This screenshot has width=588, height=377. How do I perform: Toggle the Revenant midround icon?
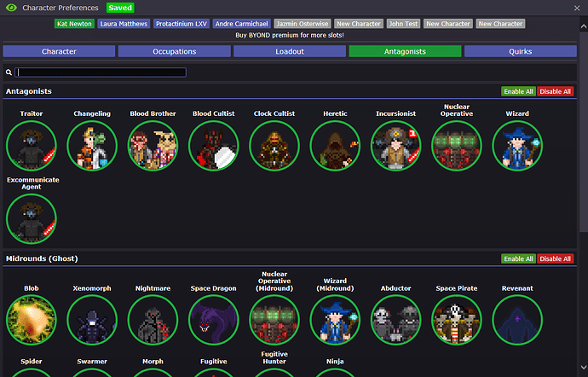click(x=517, y=320)
